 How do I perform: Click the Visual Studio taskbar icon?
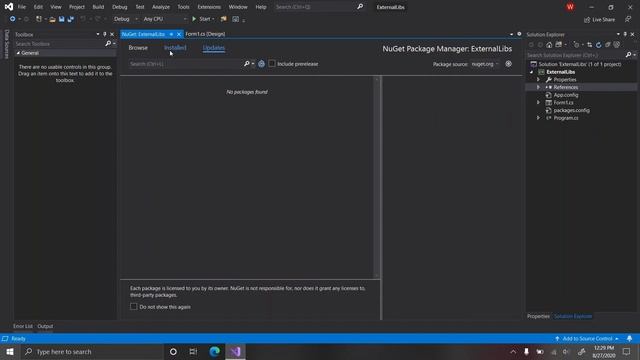(236, 351)
